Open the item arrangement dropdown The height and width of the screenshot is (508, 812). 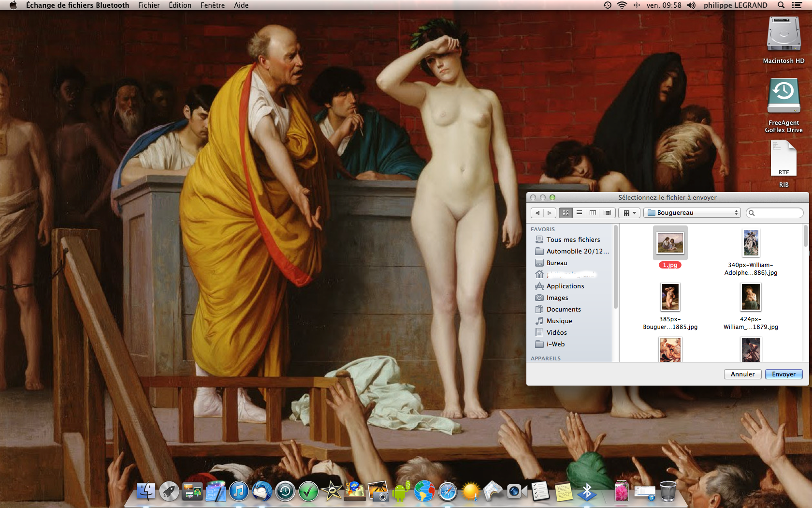pos(629,213)
